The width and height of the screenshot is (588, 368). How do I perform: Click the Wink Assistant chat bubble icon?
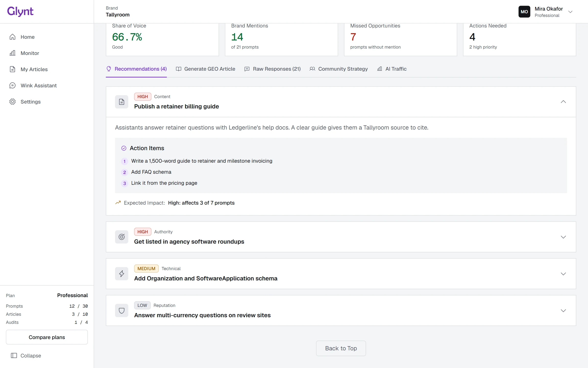coord(12,85)
